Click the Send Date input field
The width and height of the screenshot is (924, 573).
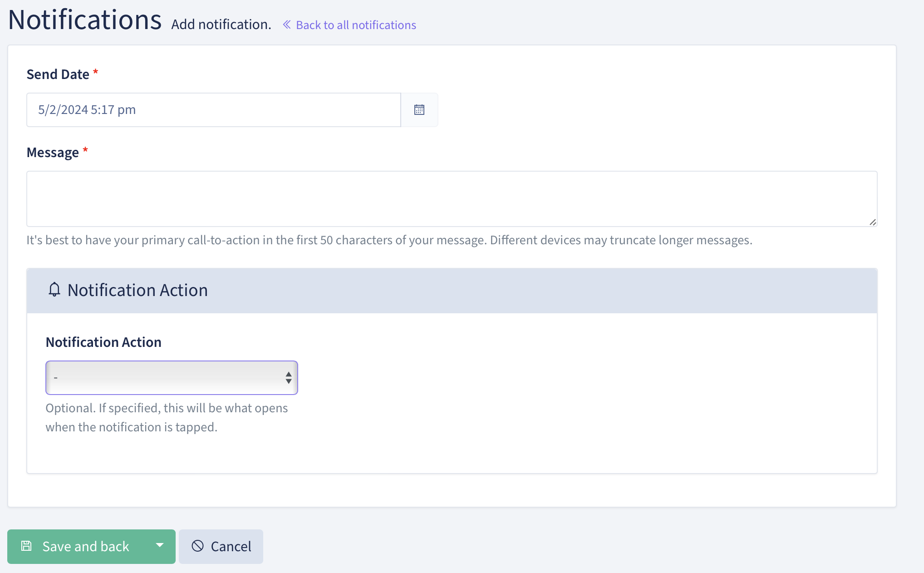pos(214,110)
